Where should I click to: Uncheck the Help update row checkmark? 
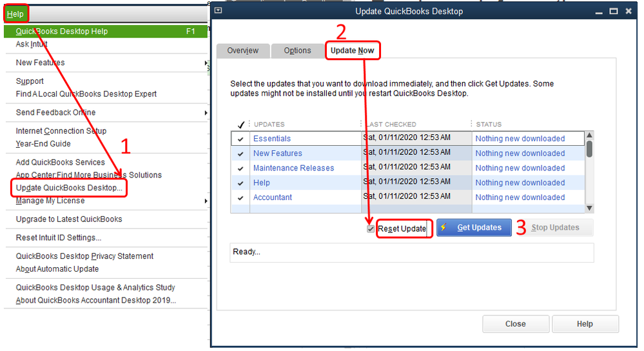pos(240,183)
